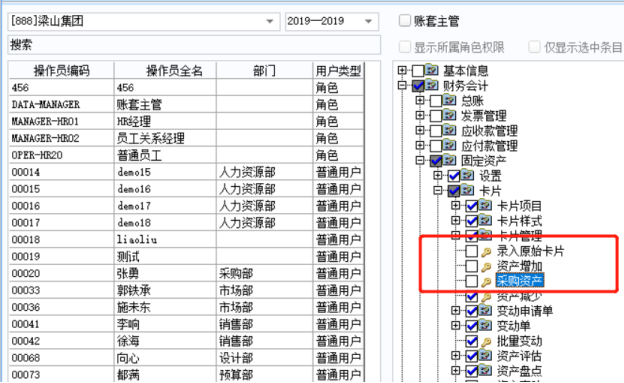The height and width of the screenshot is (383, 624).
Task: Check the 采购资产 permission checkbox
Action: 472,281
